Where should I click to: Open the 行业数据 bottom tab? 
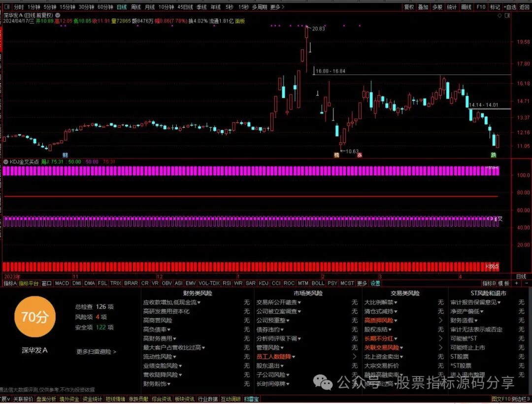tap(207, 399)
